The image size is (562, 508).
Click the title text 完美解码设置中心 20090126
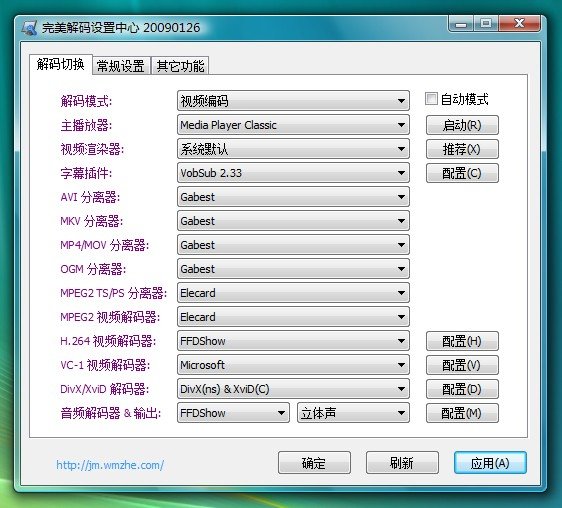point(121,28)
